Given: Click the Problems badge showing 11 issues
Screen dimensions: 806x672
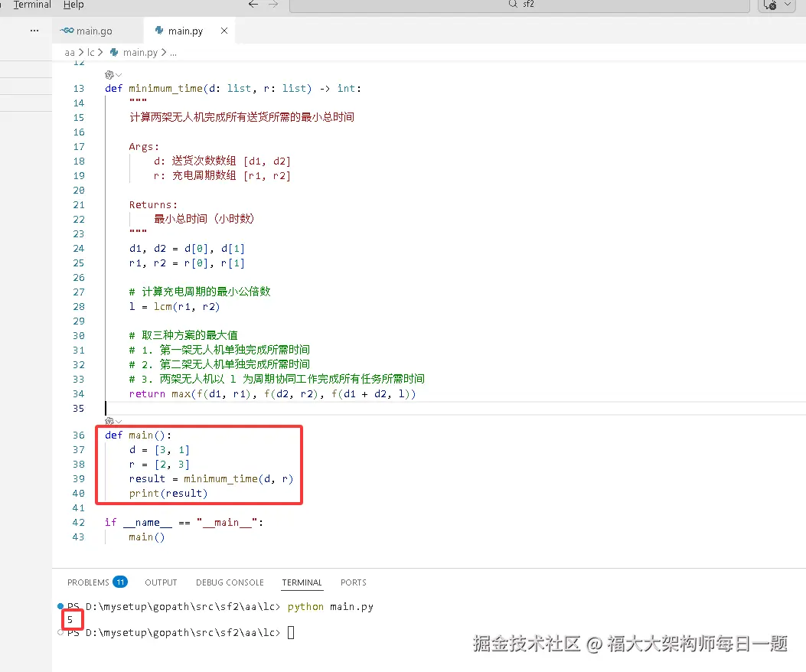Looking at the screenshot, I should tap(120, 582).
